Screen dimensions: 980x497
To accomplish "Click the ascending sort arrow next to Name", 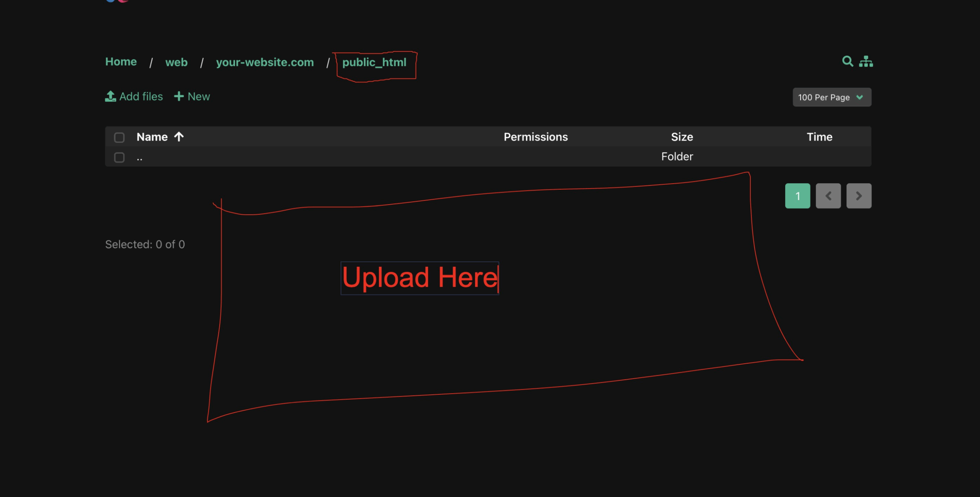I will coord(179,137).
